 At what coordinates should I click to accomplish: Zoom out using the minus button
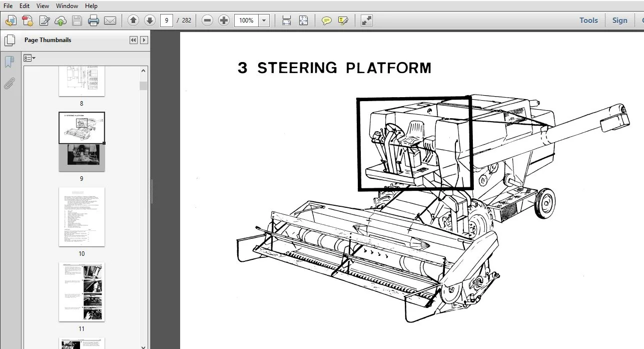pyautogui.click(x=208, y=21)
